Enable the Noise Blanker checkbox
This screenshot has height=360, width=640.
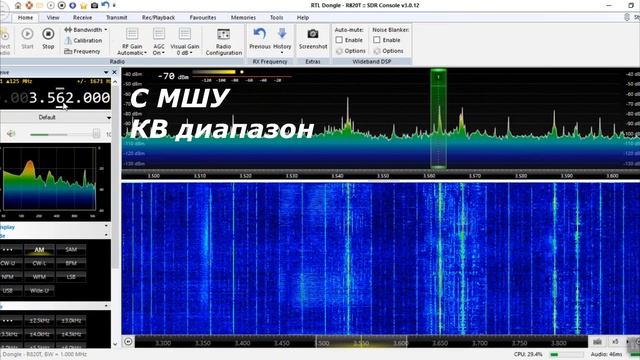pyautogui.click(x=377, y=40)
